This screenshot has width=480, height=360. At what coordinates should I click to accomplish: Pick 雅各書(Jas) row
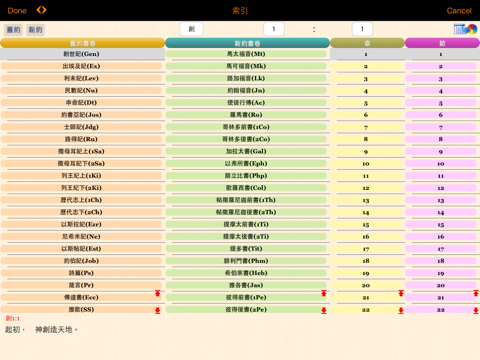(246, 285)
